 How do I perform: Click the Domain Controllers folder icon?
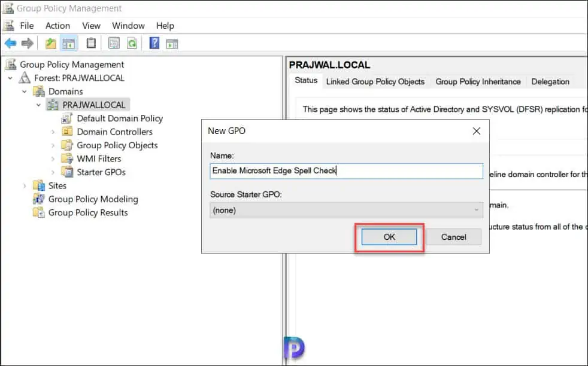[67, 132]
